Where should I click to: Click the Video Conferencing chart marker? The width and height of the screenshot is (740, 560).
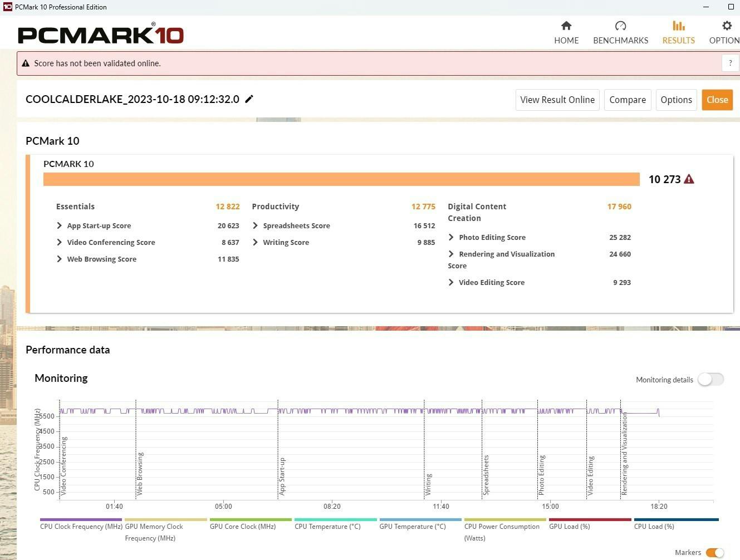point(63,466)
